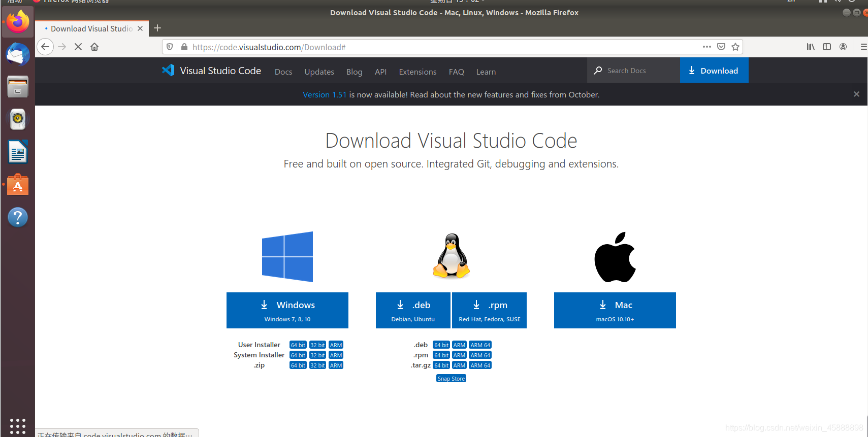Open tracking protection shield icon
This screenshot has height=437, width=868.
(170, 47)
